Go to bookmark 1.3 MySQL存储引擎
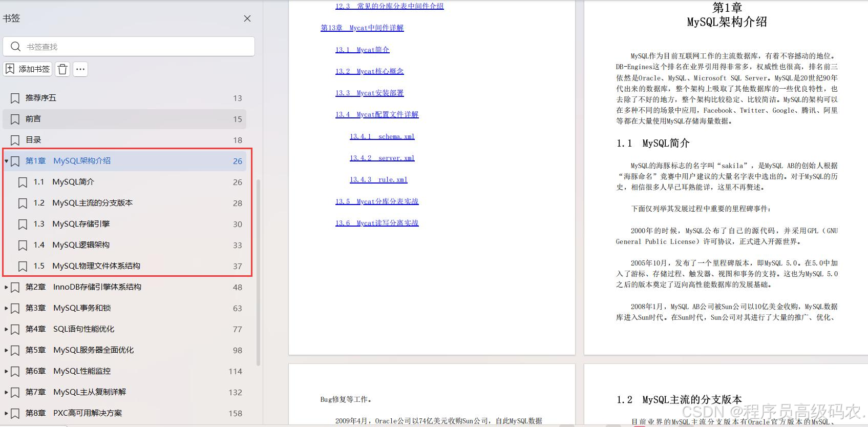This screenshot has width=868, height=427. 124,224
